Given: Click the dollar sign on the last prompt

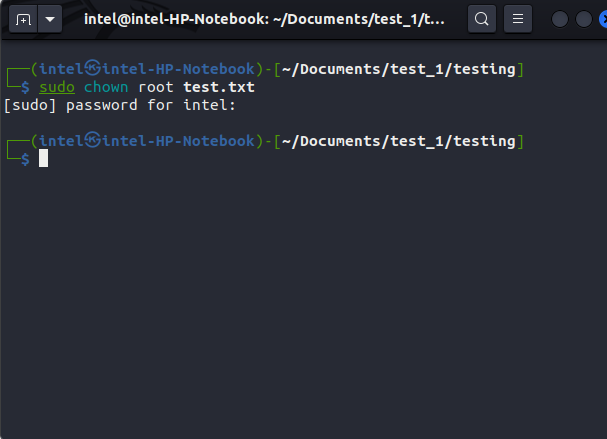Looking at the screenshot, I should (25, 159).
